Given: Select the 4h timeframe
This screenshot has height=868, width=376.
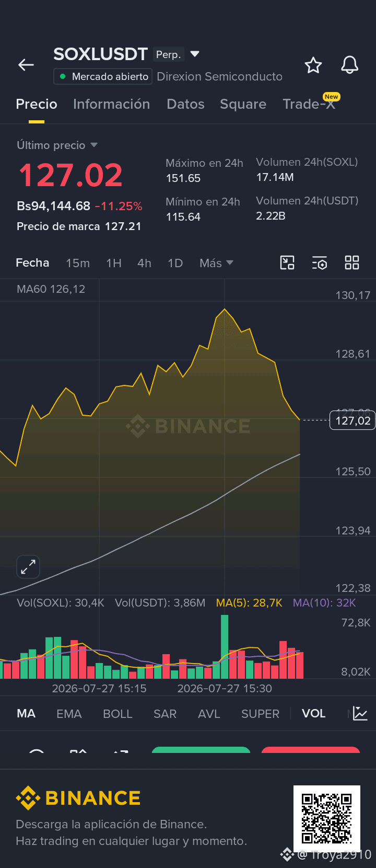Looking at the screenshot, I should point(145,263).
